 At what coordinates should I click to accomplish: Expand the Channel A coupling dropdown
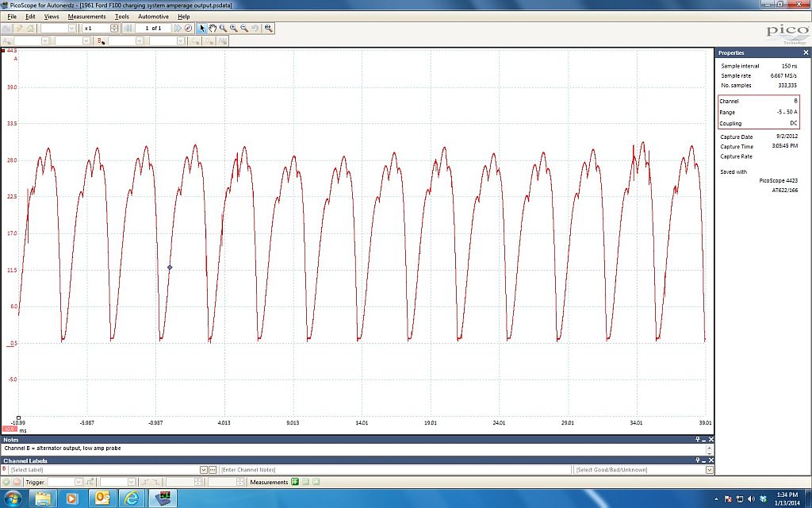86,41
